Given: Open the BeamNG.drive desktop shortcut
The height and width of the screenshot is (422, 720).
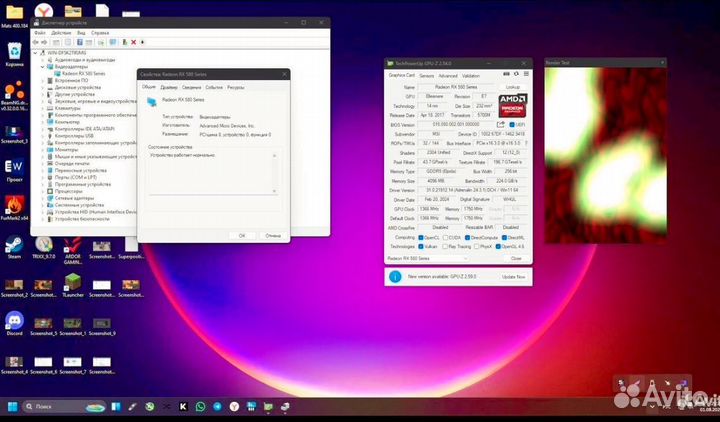Looking at the screenshot, I should (x=14, y=96).
